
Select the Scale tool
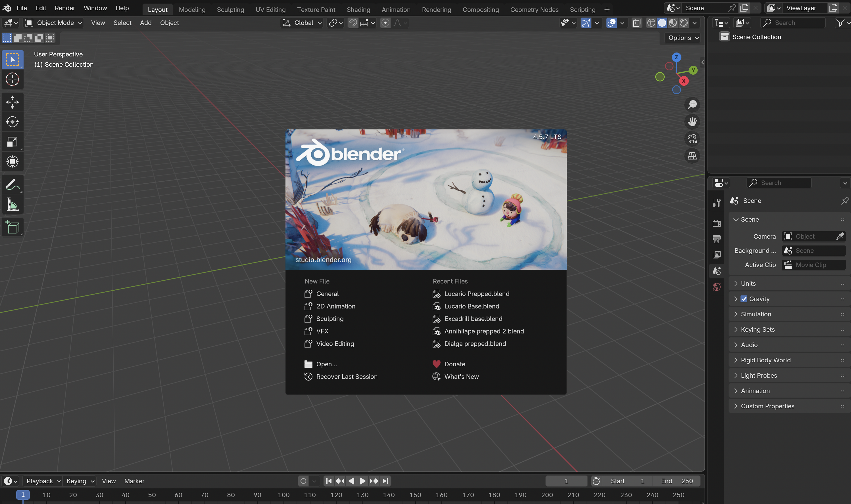pyautogui.click(x=12, y=142)
